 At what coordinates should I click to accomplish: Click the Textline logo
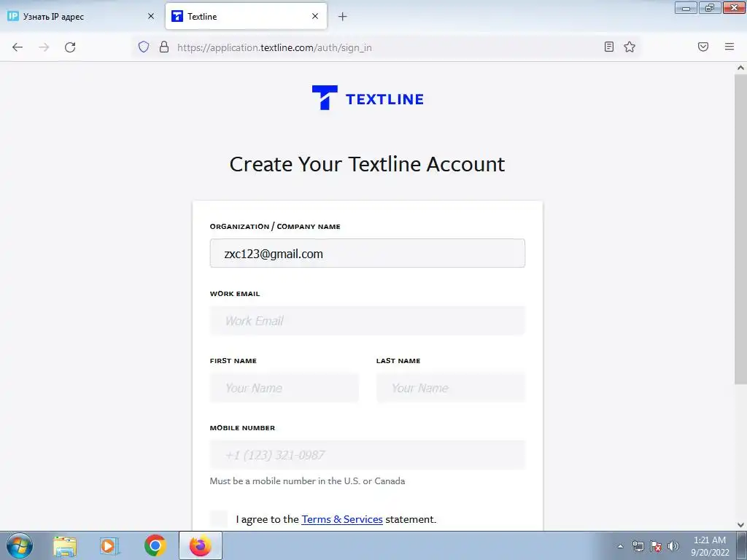coord(368,98)
